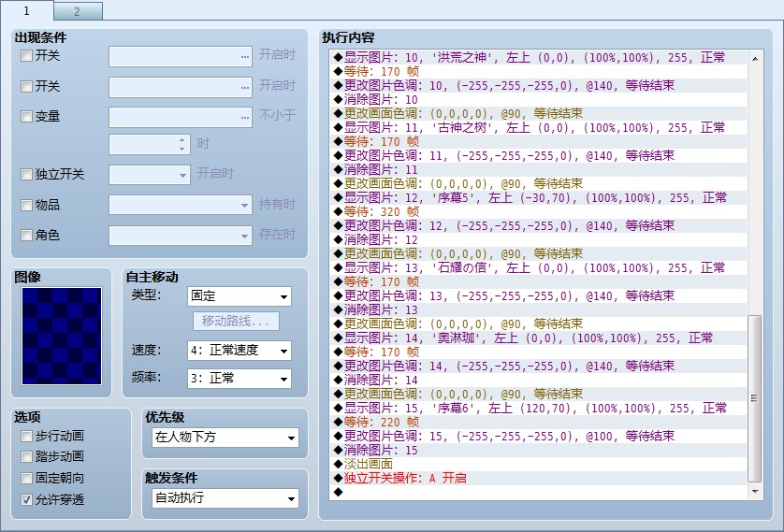The height and width of the screenshot is (532, 784).
Task: Click the 变量 condition input field
Action: coord(181,118)
